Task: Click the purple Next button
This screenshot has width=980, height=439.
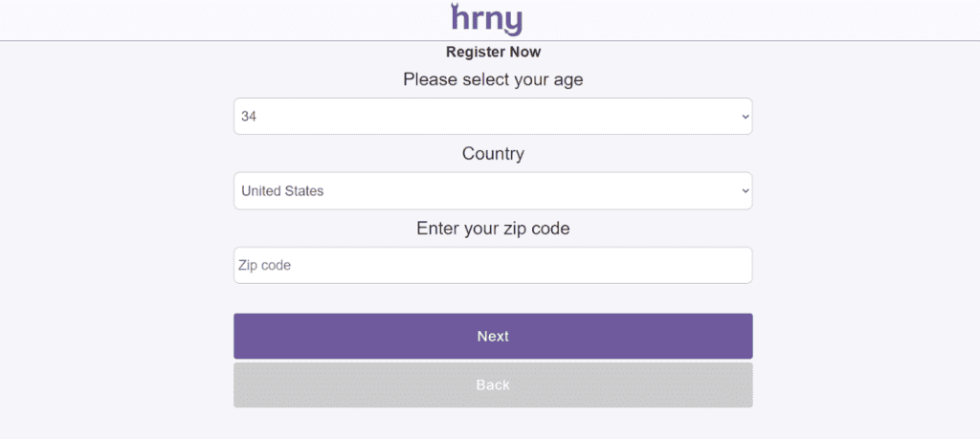Action: coord(493,336)
